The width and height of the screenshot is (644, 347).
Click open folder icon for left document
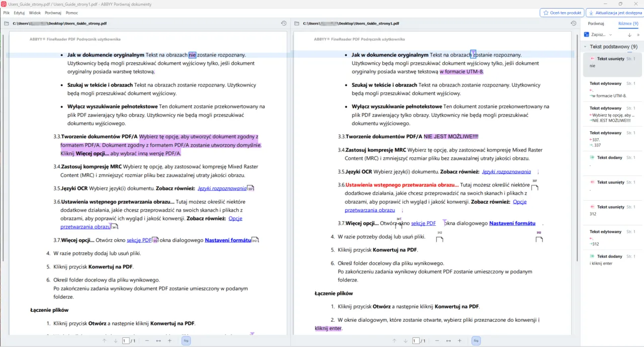pos(7,24)
